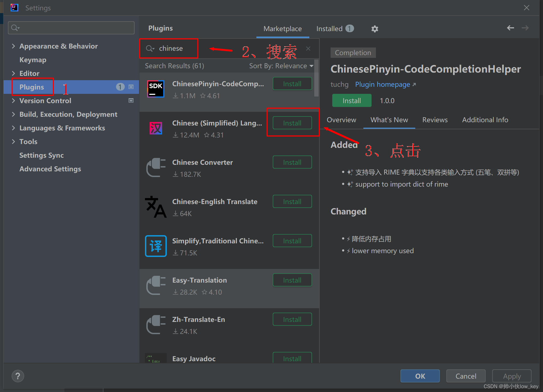543x392 pixels.
Task: Install Chinese-English Translate plugin
Action: tap(292, 202)
